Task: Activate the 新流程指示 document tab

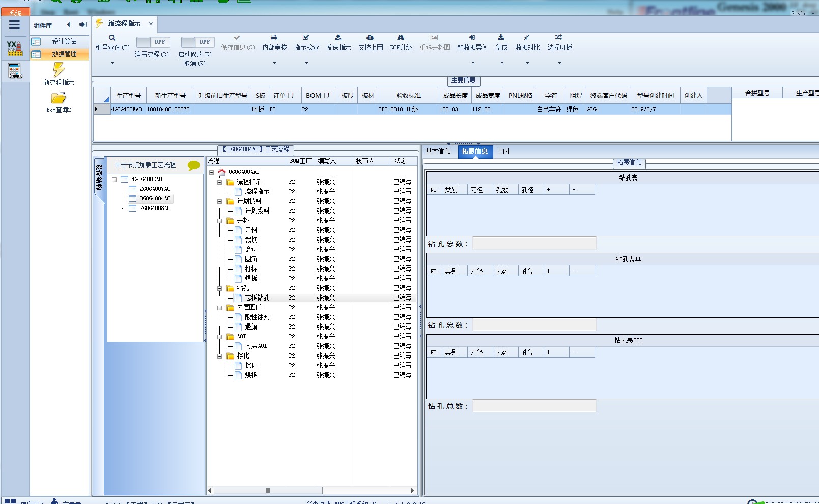Action: tap(124, 24)
